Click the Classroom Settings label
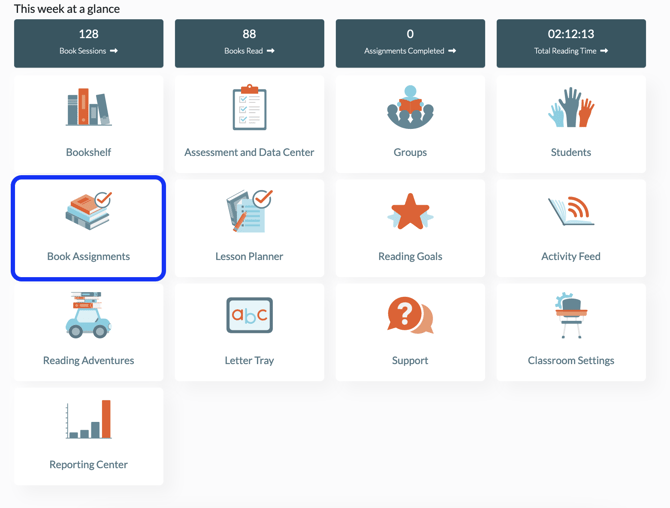The height and width of the screenshot is (508, 670). (571, 361)
